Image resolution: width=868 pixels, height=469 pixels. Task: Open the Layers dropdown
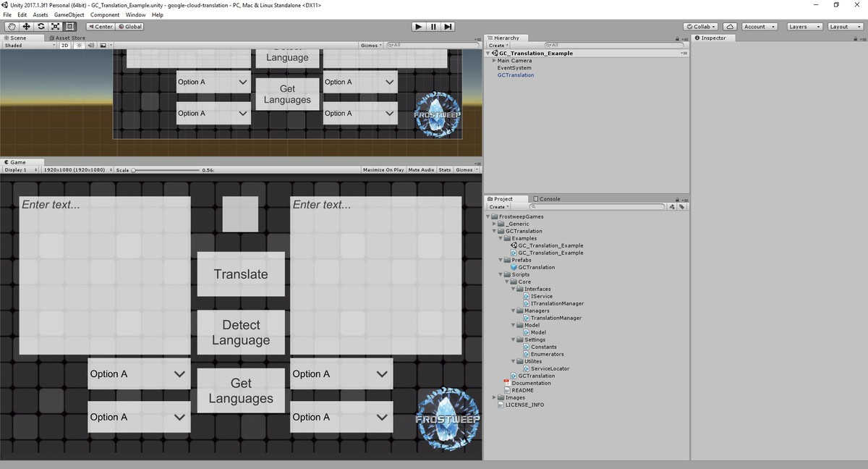804,27
